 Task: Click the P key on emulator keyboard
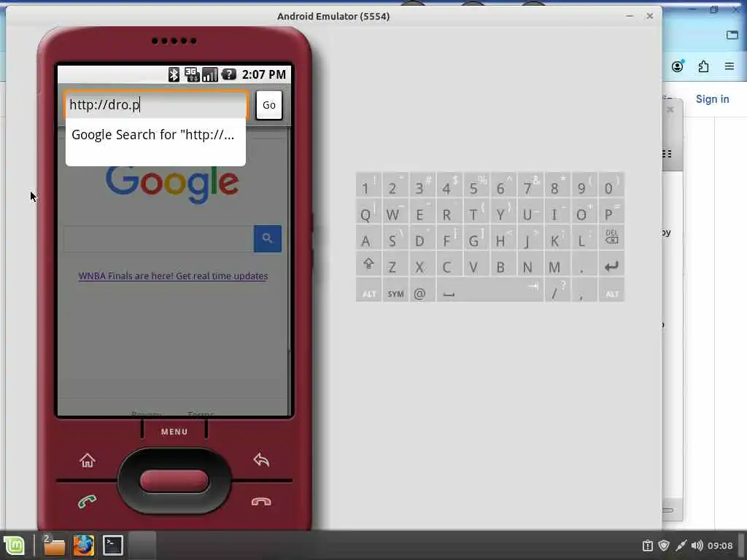click(x=612, y=212)
